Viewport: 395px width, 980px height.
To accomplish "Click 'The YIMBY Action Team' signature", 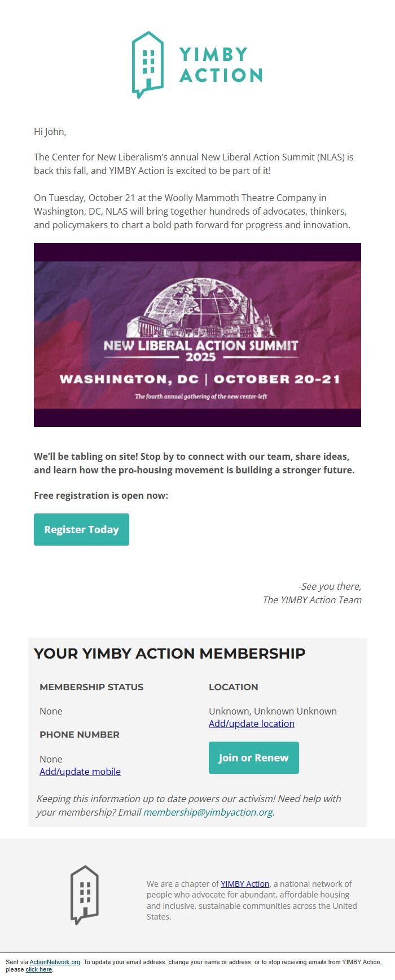I will [x=312, y=600].
